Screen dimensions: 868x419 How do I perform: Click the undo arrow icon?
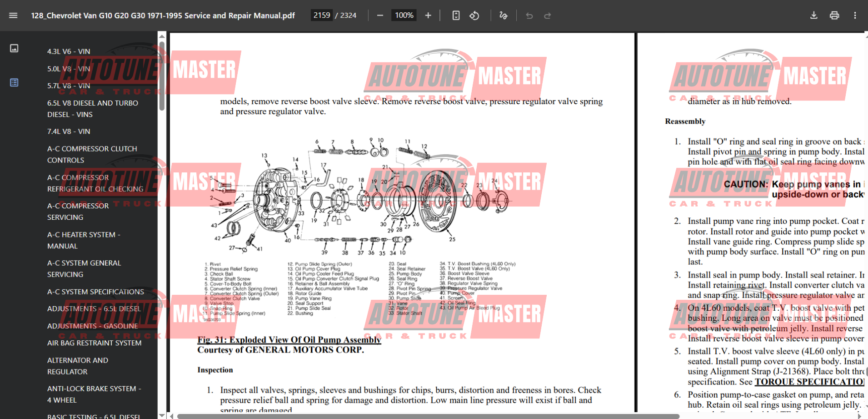pyautogui.click(x=529, y=15)
